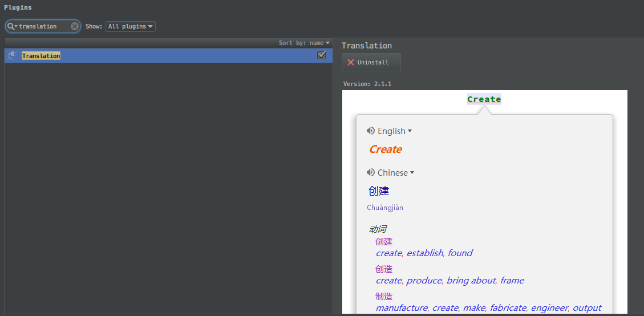Play Chinese pronunciation speaker icon

coord(371,172)
